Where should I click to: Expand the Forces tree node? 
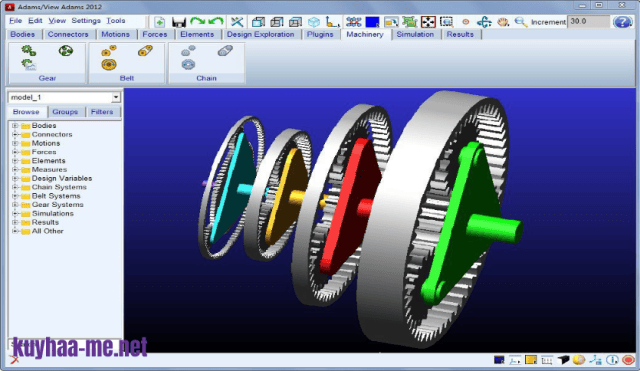15,152
